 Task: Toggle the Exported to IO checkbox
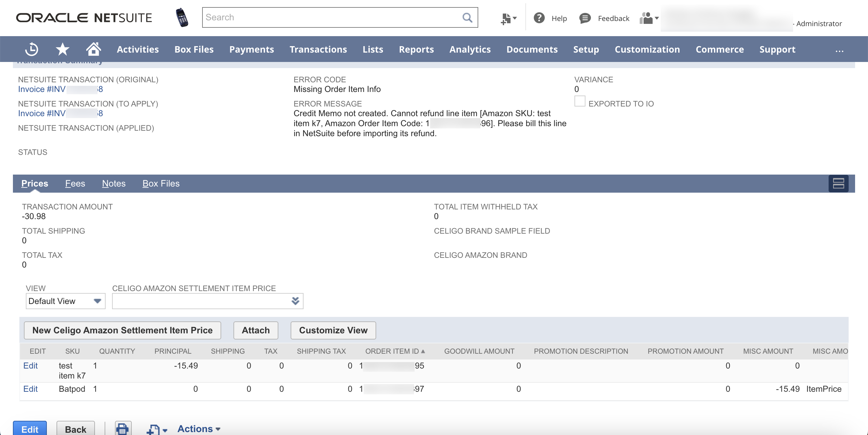580,101
